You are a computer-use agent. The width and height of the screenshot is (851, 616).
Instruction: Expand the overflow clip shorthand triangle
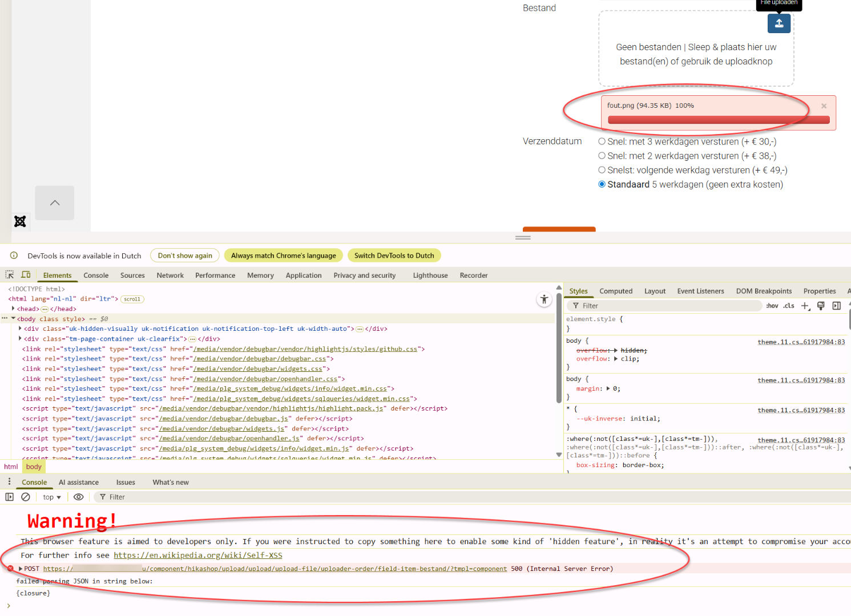point(616,359)
